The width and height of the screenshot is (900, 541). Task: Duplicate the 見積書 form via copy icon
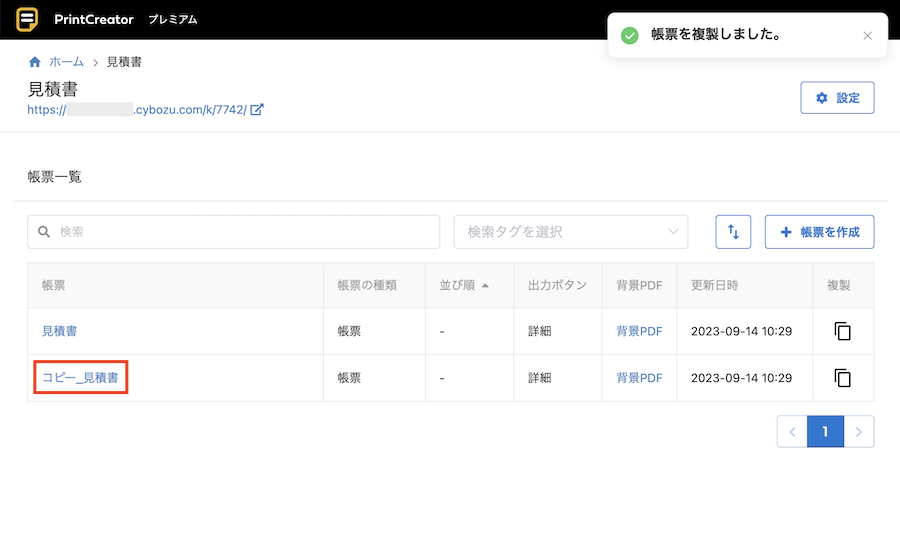842,331
